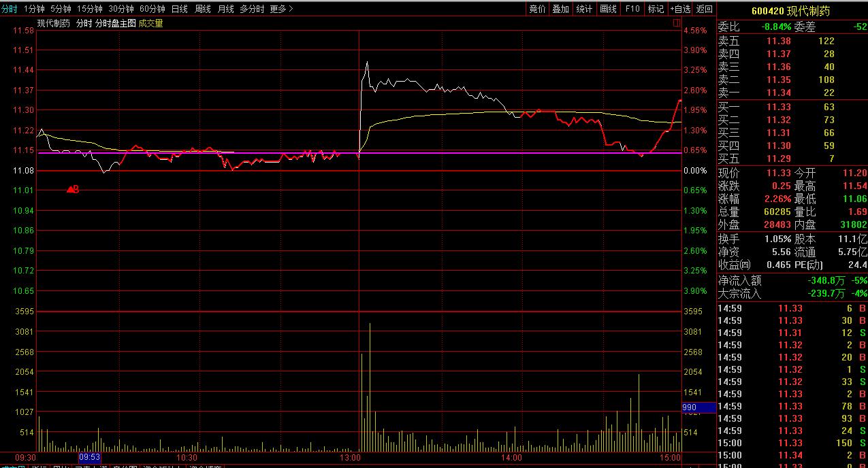Click the 总量 60285 volume value
The height and width of the screenshot is (468, 868).
pos(777,212)
